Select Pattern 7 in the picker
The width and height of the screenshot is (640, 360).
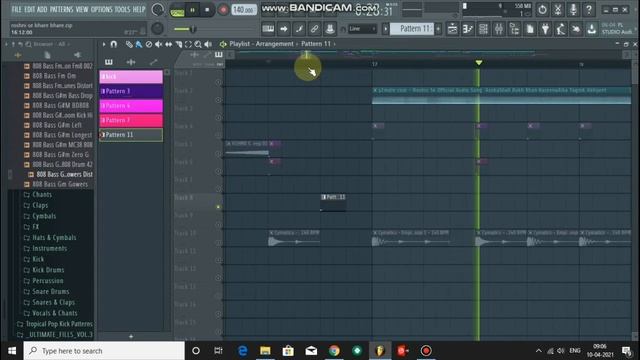[x=131, y=120]
